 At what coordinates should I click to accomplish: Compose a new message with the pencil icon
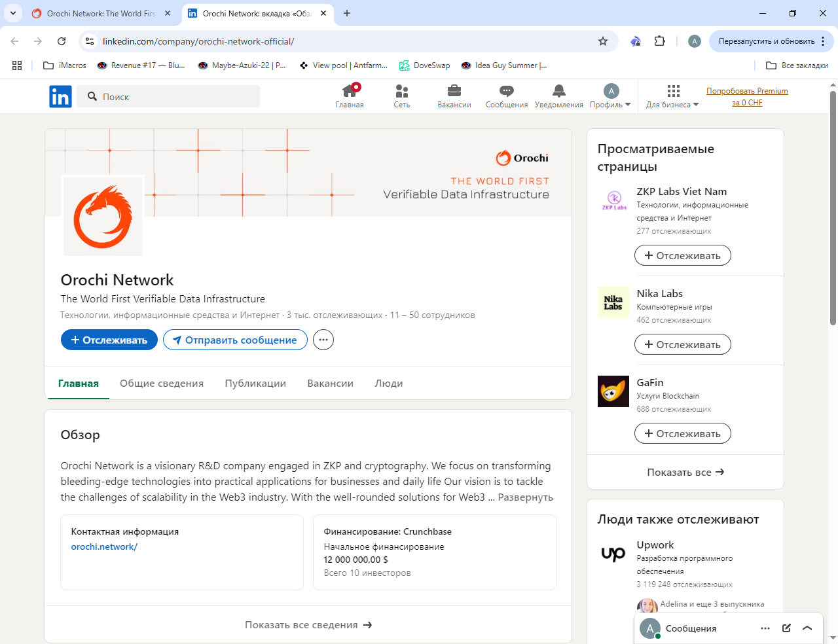point(786,628)
